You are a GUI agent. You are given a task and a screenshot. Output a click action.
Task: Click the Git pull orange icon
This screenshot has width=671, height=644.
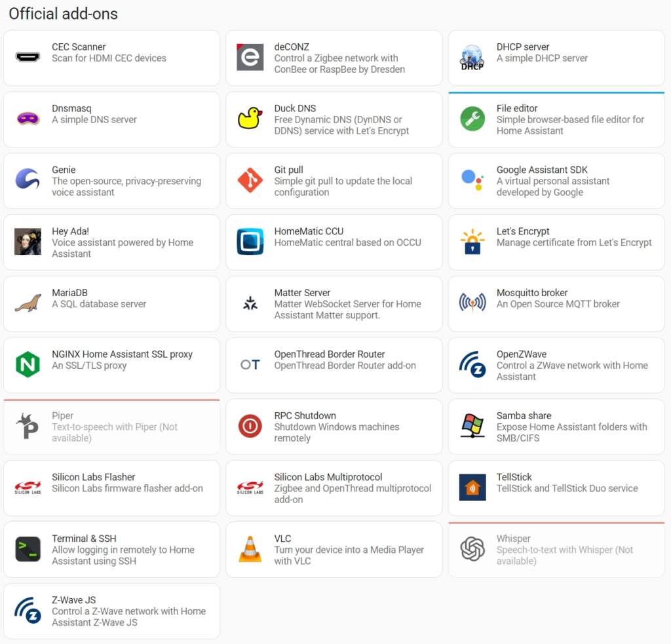coord(250,181)
